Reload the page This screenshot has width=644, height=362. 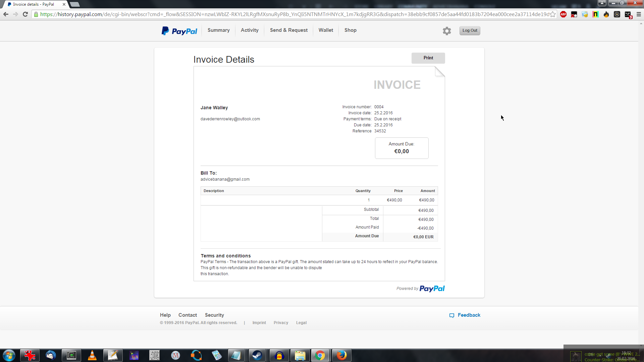(x=25, y=14)
